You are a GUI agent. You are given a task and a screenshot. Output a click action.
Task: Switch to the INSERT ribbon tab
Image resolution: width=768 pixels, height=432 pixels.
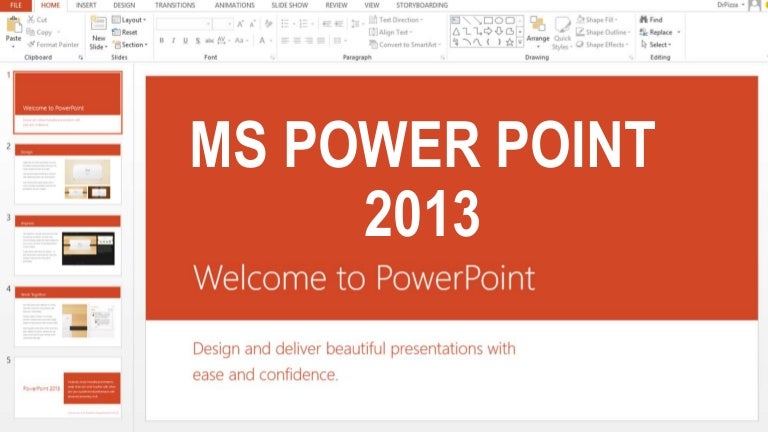(x=86, y=5)
